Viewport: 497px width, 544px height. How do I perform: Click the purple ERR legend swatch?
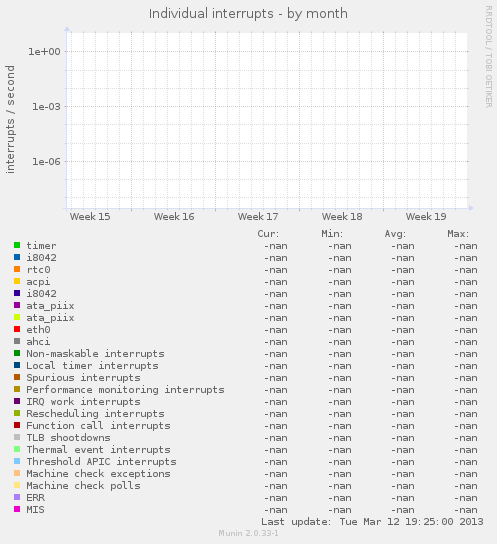pyautogui.click(x=17, y=497)
